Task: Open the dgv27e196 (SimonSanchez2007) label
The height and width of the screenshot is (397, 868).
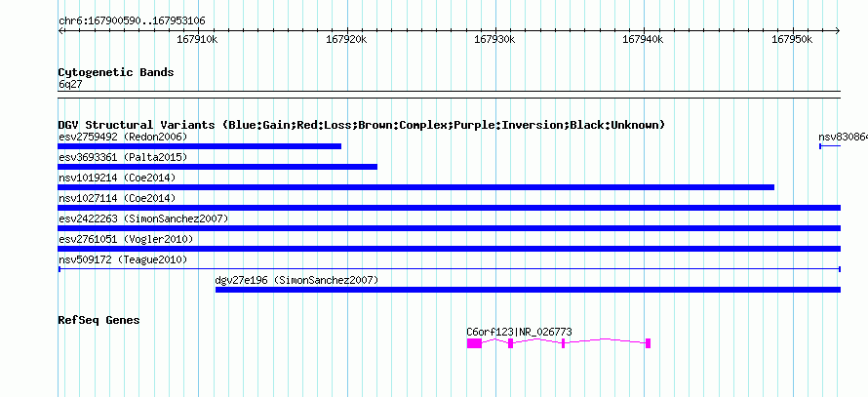Action: click(x=296, y=281)
